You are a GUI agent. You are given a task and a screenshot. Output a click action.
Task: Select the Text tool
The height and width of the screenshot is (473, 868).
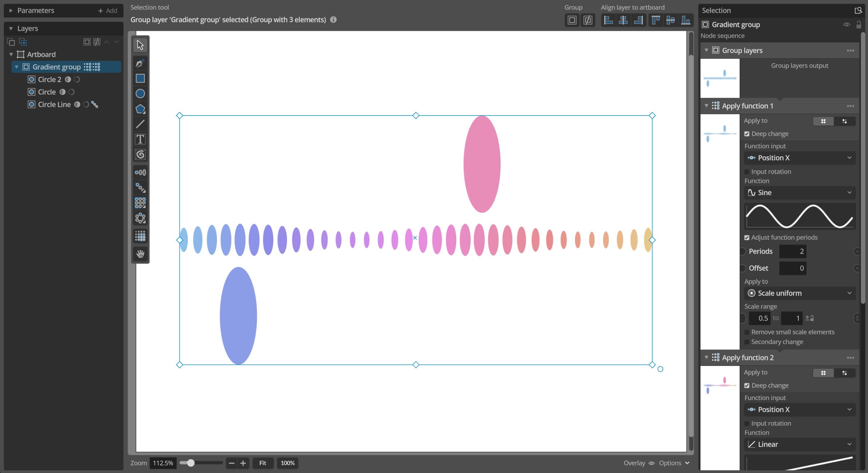click(x=140, y=139)
